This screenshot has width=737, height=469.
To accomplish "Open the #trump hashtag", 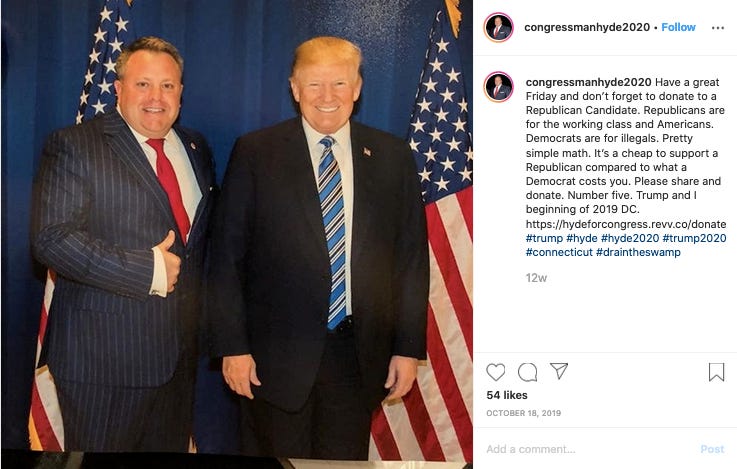I will (x=544, y=238).
